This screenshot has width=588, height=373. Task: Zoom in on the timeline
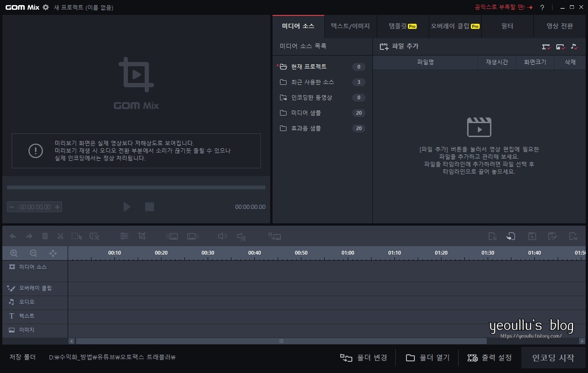click(14, 253)
